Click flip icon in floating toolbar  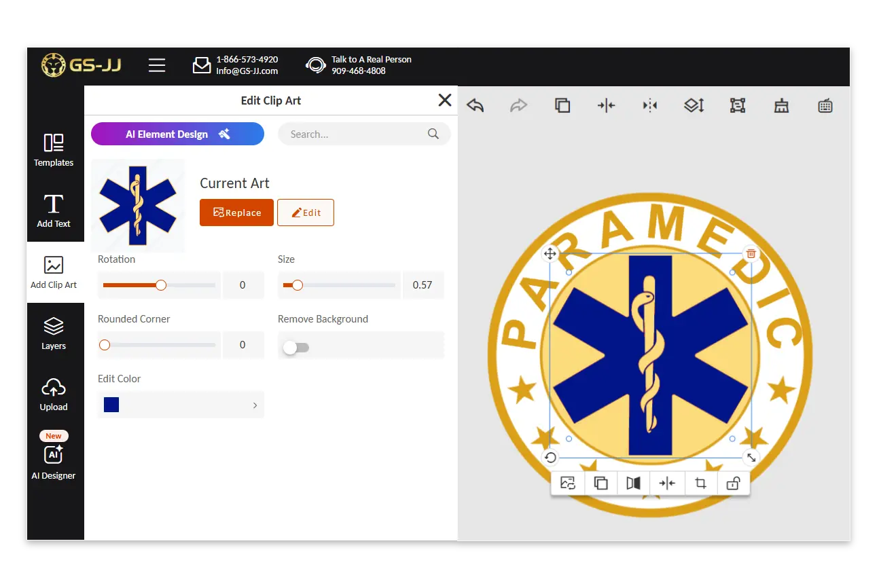click(x=634, y=483)
